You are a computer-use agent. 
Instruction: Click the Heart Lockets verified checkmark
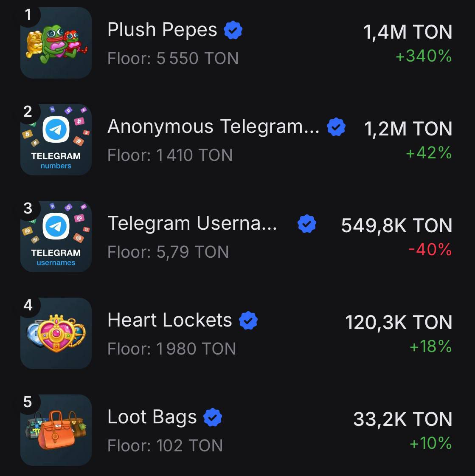248,321
